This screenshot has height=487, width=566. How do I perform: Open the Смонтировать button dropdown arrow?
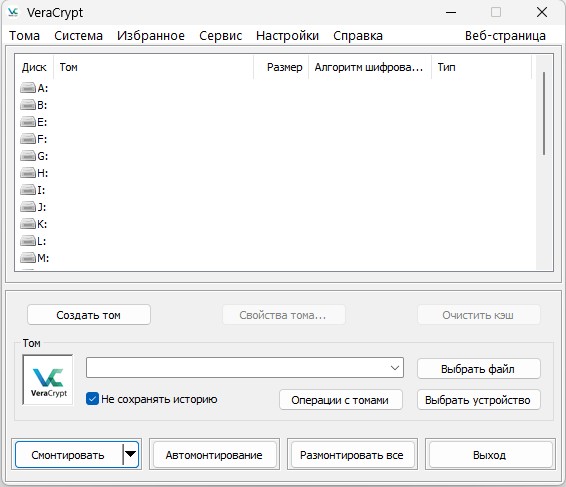(x=130, y=454)
